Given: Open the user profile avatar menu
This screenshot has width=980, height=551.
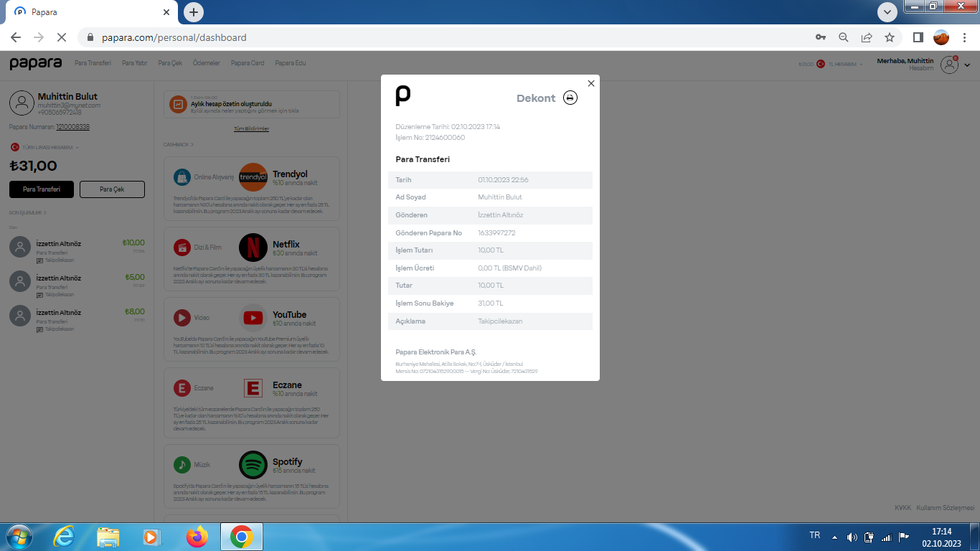Looking at the screenshot, I should (949, 65).
